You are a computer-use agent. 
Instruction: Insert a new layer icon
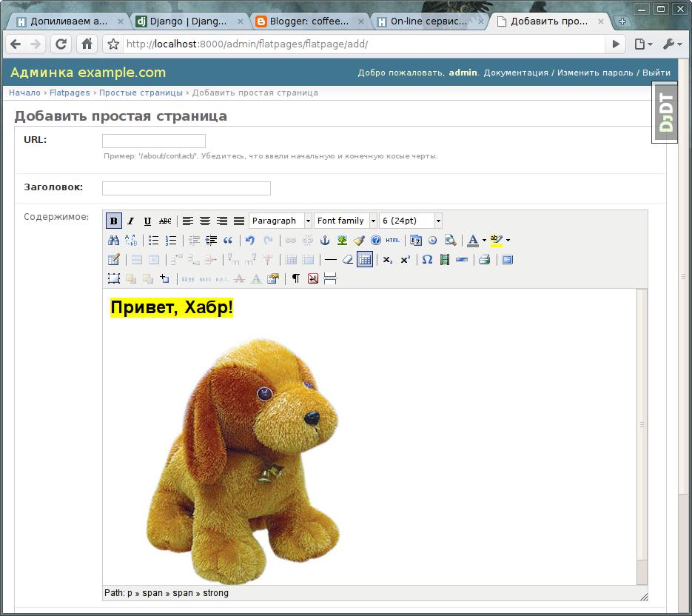point(114,278)
